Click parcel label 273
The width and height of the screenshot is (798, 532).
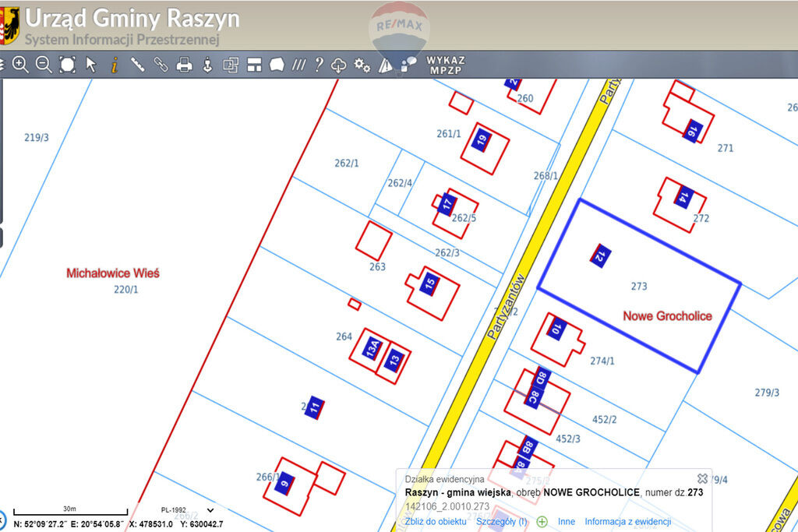pos(639,287)
